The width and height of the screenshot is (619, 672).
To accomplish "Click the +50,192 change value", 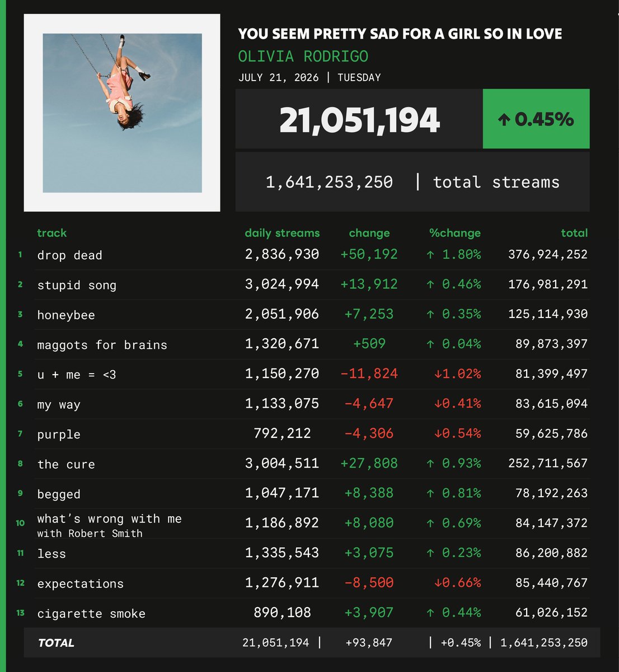I will coord(369,254).
